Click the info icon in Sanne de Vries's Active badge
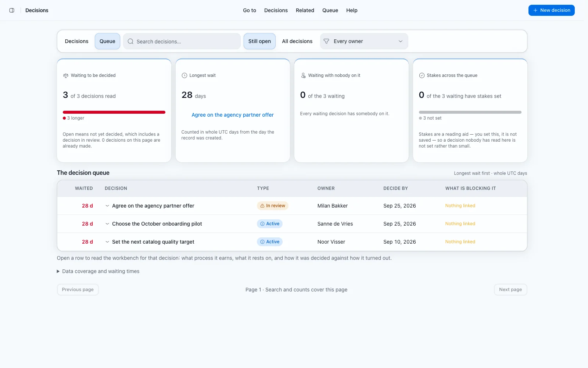This screenshot has width=588, height=368. pos(262,224)
